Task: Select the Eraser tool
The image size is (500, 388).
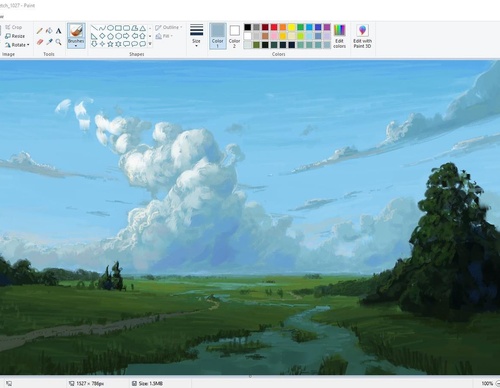Action: point(40,42)
